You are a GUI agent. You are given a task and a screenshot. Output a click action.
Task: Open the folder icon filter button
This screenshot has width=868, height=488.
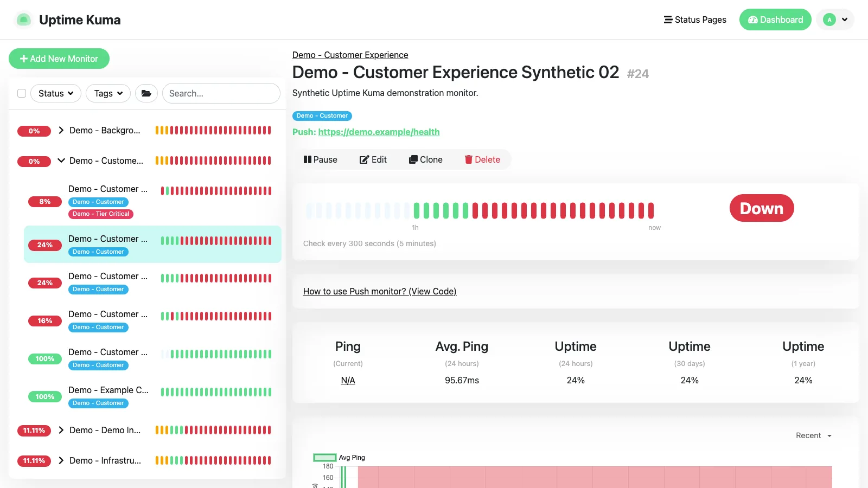pyautogui.click(x=146, y=93)
